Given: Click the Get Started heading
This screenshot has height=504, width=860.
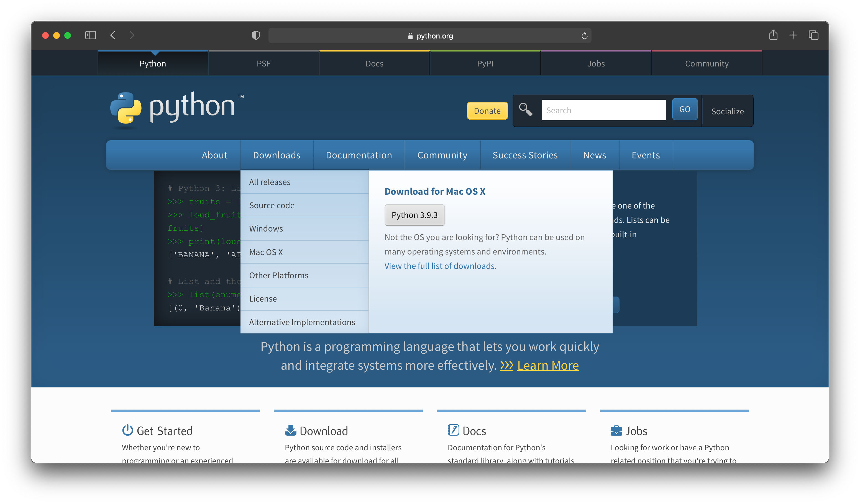Looking at the screenshot, I should pos(165,431).
